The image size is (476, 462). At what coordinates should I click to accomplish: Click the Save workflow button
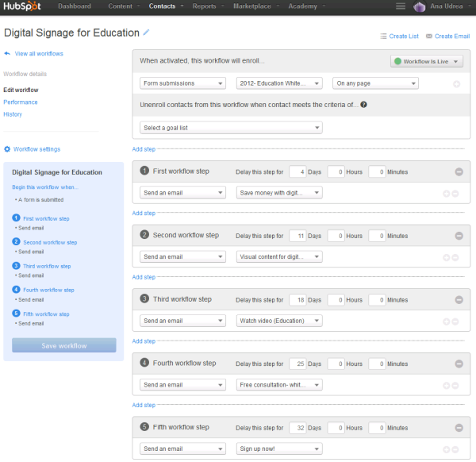tap(63, 346)
